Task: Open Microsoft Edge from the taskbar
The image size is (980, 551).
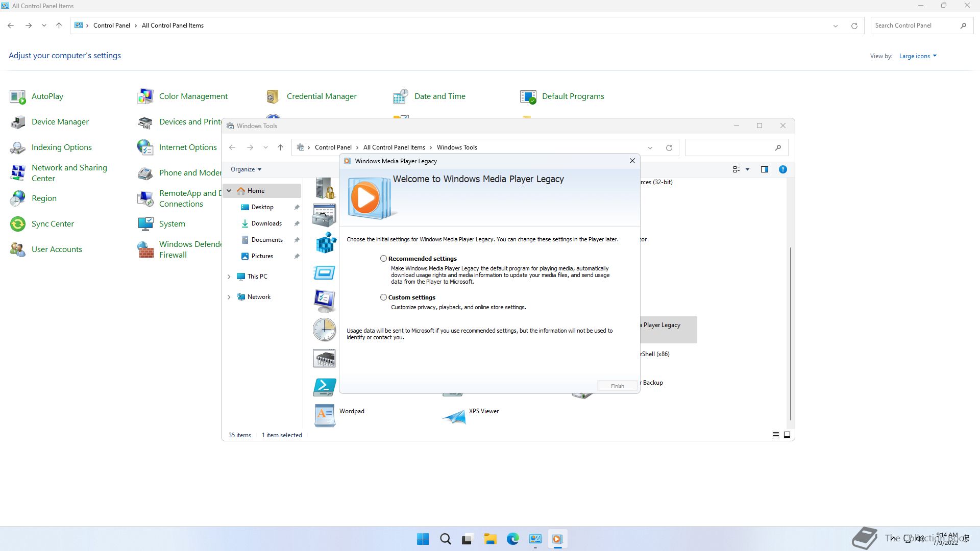Action: pyautogui.click(x=512, y=539)
